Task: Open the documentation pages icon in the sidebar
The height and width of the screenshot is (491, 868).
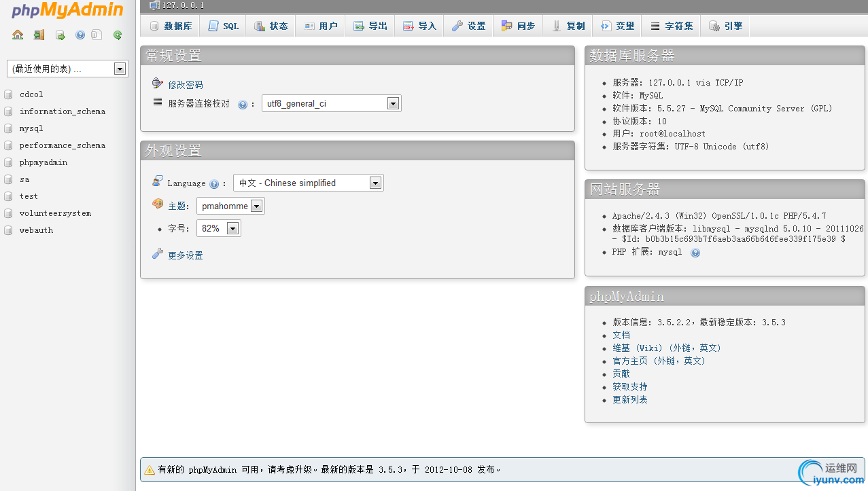Action: click(x=97, y=35)
